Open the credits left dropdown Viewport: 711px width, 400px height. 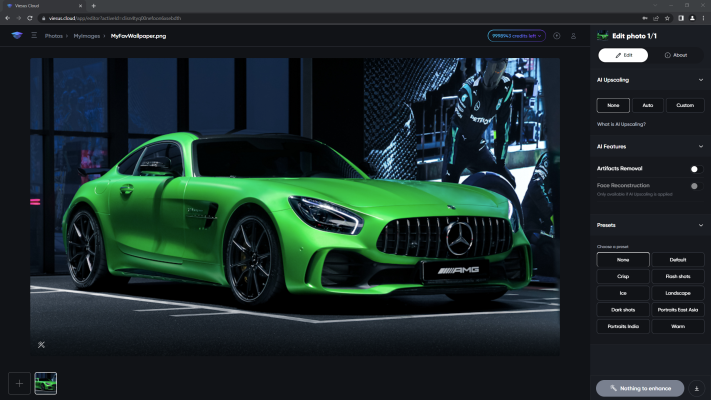516,36
